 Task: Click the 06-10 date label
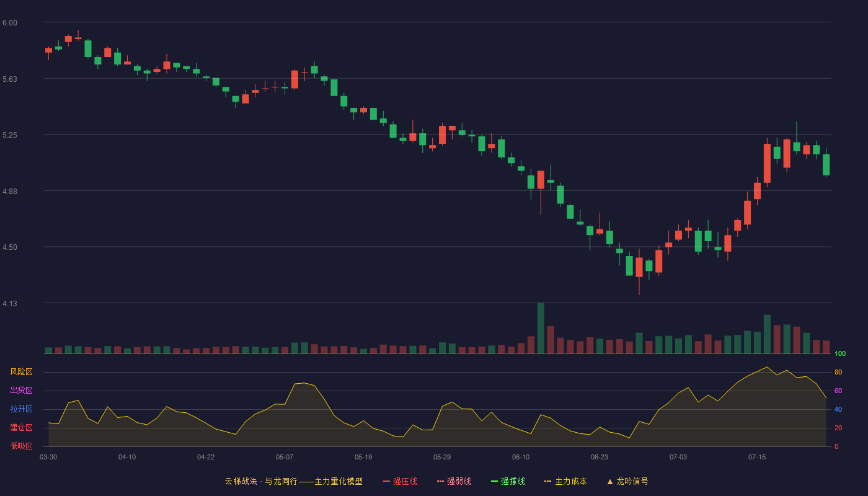pos(521,457)
